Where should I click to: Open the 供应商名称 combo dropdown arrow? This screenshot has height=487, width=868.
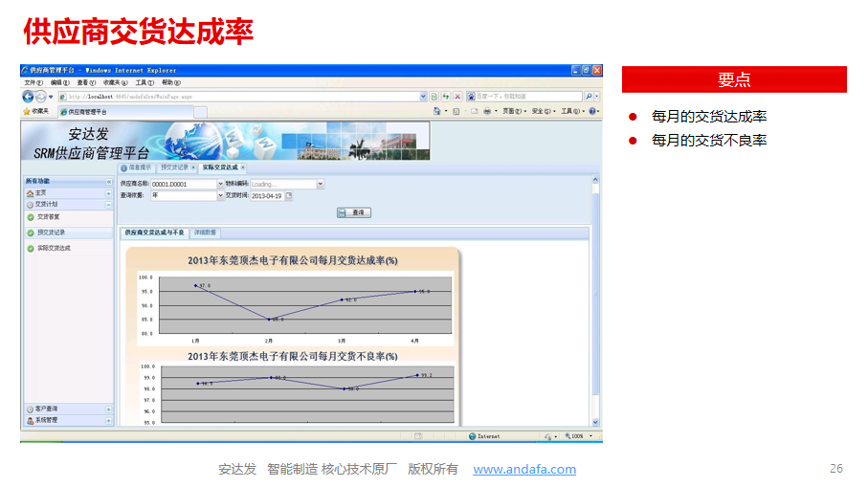(x=220, y=184)
